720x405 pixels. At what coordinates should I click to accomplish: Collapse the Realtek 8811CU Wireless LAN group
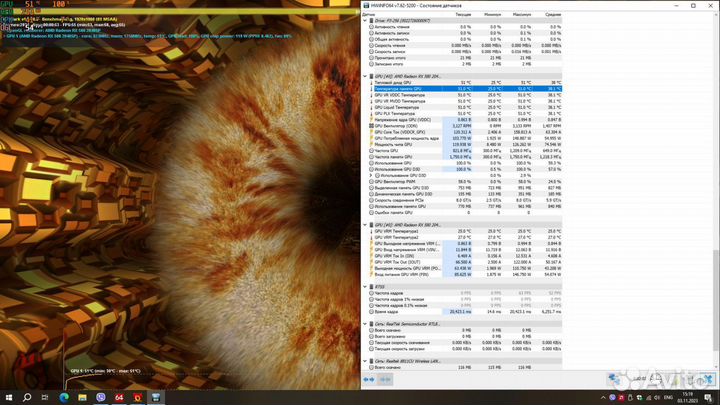pos(365,361)
